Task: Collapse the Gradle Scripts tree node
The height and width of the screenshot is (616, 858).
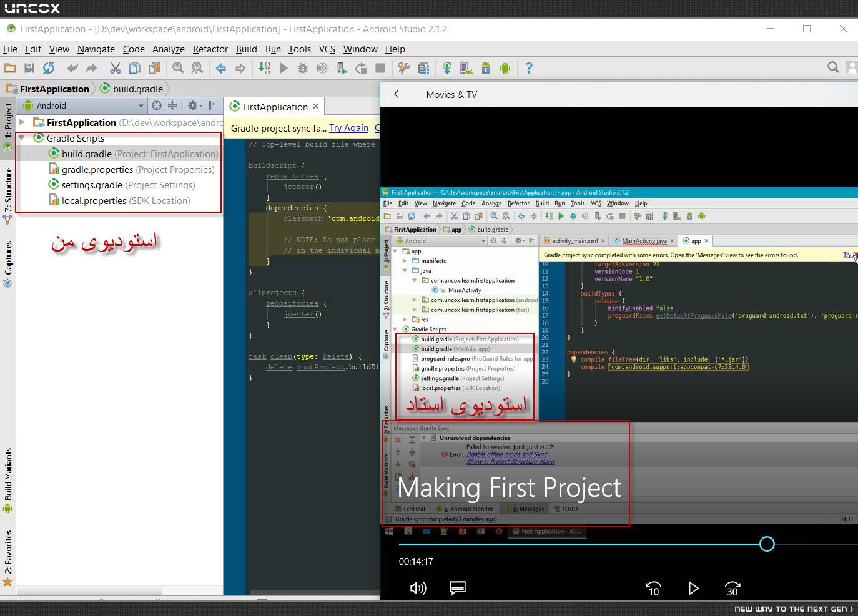Action: (x=22, y=138)
